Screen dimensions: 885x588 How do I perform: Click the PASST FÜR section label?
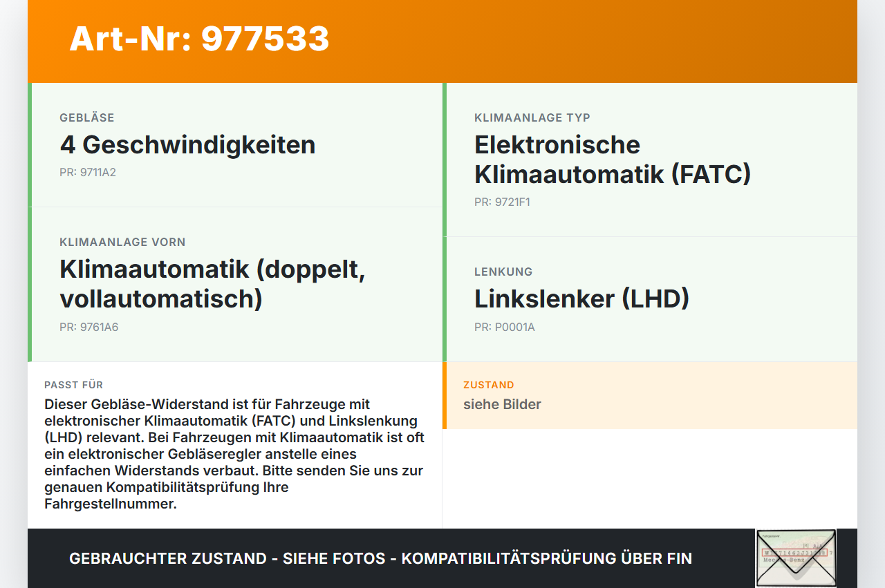click(73, 384)
